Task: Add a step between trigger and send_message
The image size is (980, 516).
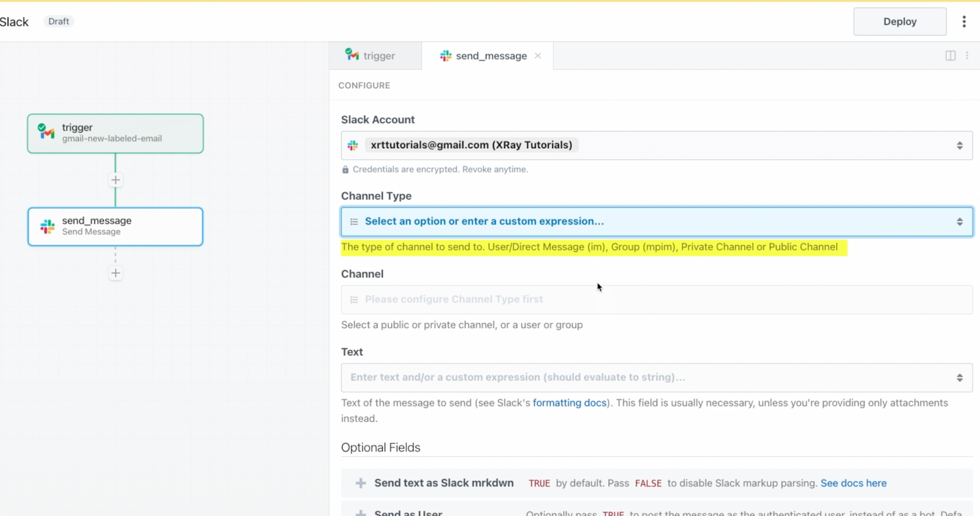Action: pos(115,180)
